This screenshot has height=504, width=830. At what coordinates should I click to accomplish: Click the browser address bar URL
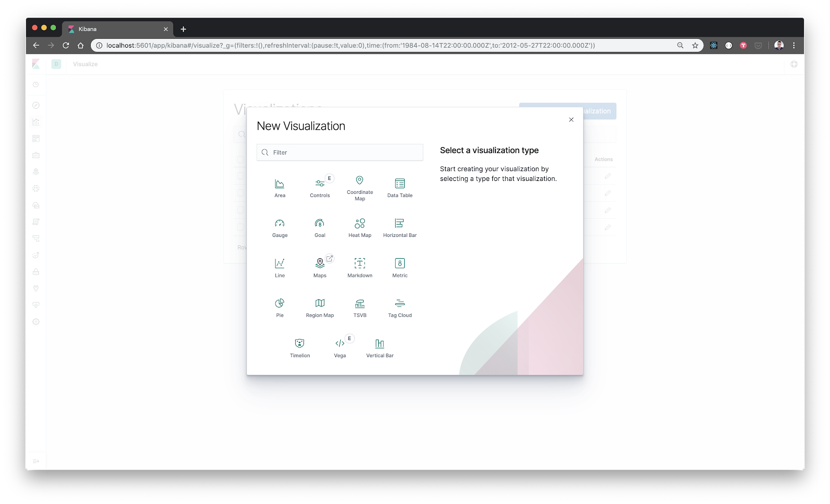[x=351, y=45]
